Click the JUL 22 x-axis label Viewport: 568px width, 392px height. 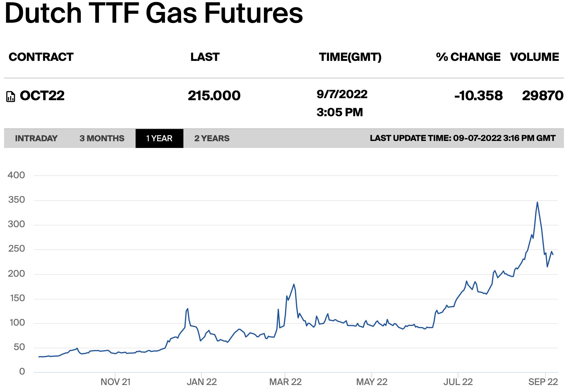pyautogui.click(x=458, y=382)
